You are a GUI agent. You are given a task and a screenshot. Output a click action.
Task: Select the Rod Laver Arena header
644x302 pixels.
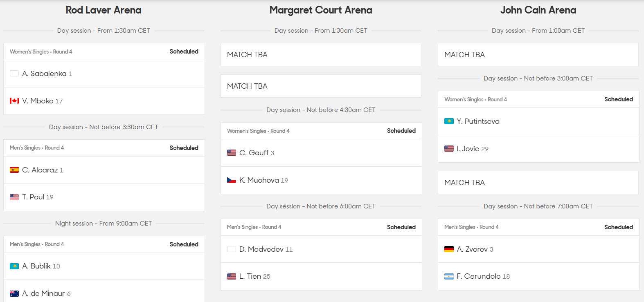(103, 10)
